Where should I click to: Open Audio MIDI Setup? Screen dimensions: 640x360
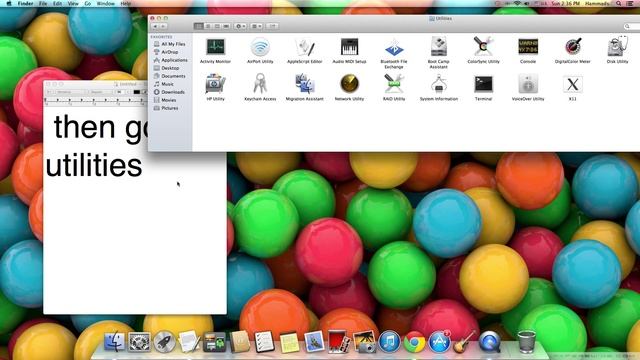[349, 50]
